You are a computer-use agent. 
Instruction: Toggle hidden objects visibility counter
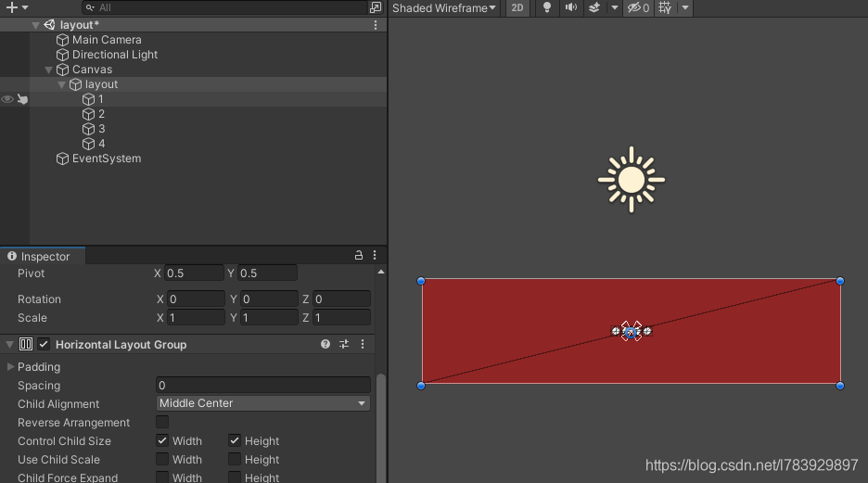638,7
